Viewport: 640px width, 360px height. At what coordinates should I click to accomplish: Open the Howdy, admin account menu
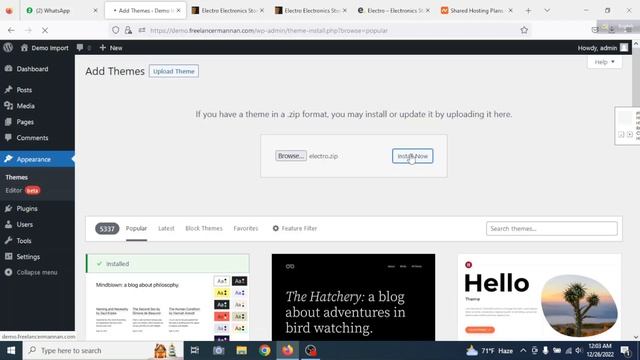tap(602, 48)
